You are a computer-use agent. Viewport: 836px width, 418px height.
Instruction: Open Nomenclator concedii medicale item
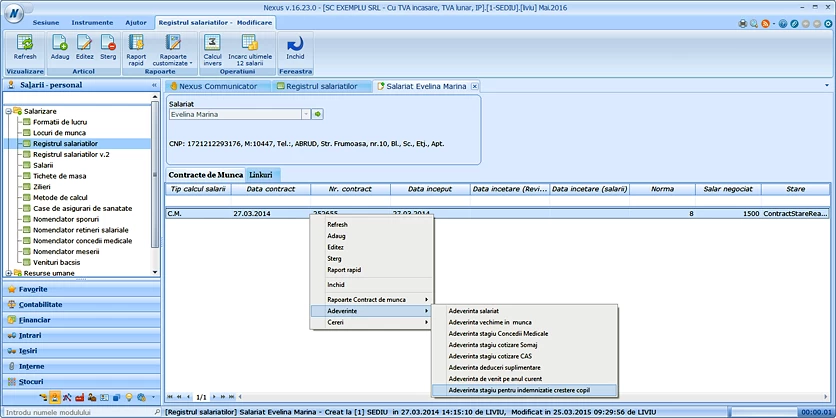tap(83, 240)
